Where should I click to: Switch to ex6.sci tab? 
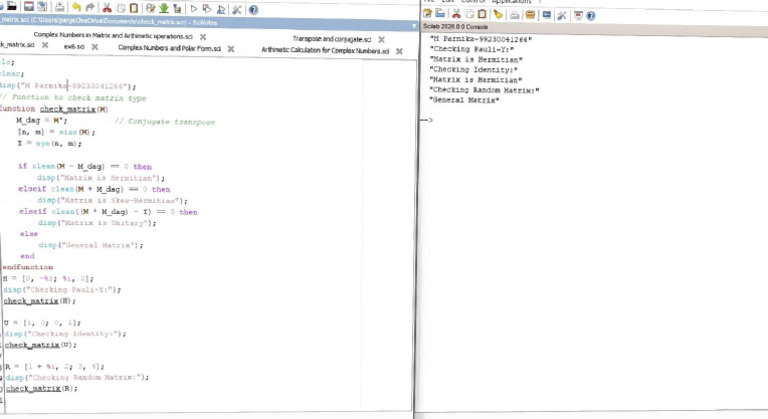(x=74, y=47)
